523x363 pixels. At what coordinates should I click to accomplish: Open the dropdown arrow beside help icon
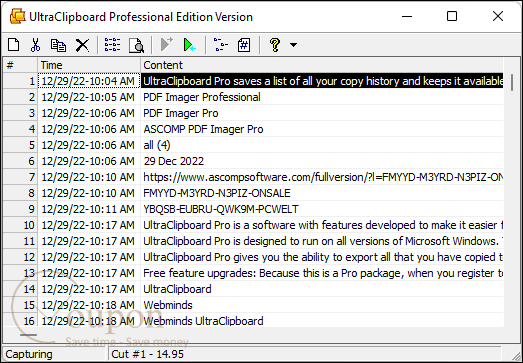(x=293, y=45)
